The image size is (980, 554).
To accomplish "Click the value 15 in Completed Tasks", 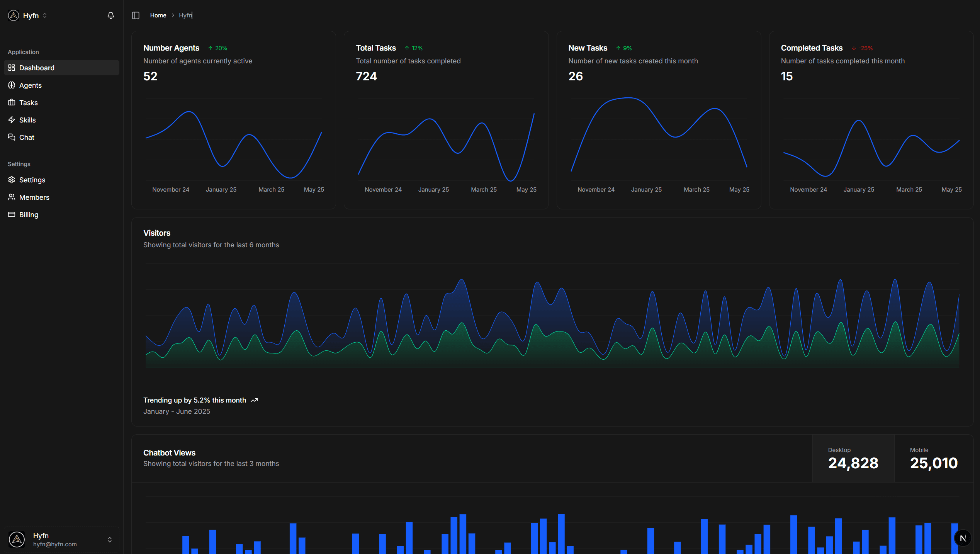I will 786,76.
